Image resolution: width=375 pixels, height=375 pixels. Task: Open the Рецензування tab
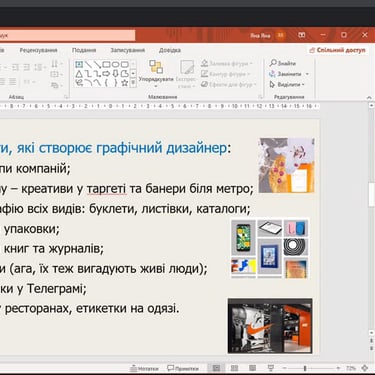click(38, 50)
